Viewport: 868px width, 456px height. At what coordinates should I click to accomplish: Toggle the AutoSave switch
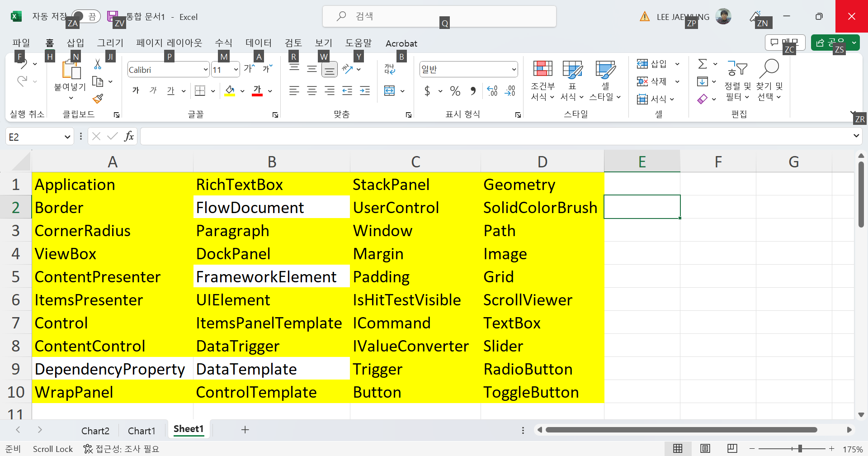tap(86, 17)
